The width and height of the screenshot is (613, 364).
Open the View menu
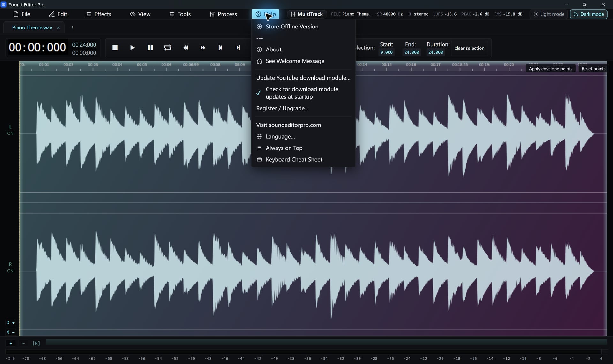[x=140, y=14]
